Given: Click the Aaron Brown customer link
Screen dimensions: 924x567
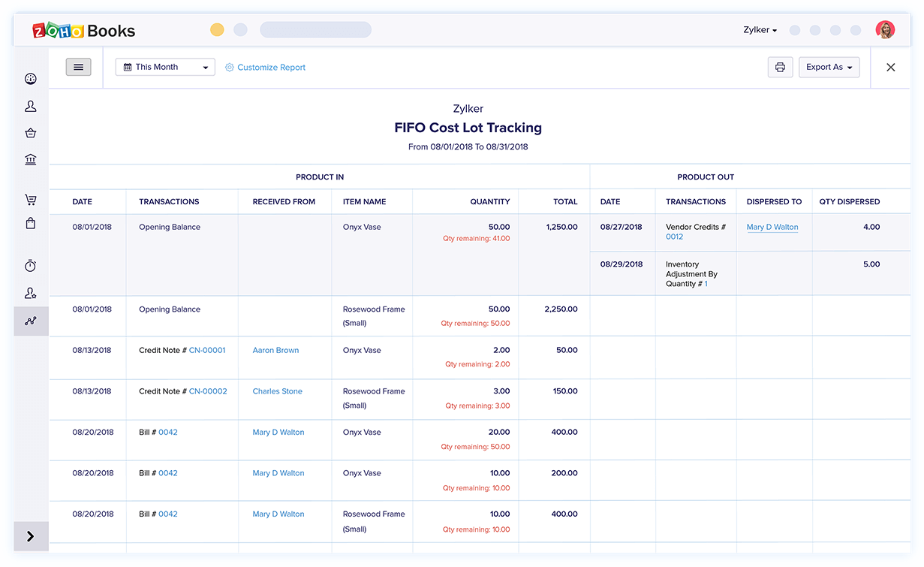Looking at the screenshot, I should coord(275,350).
